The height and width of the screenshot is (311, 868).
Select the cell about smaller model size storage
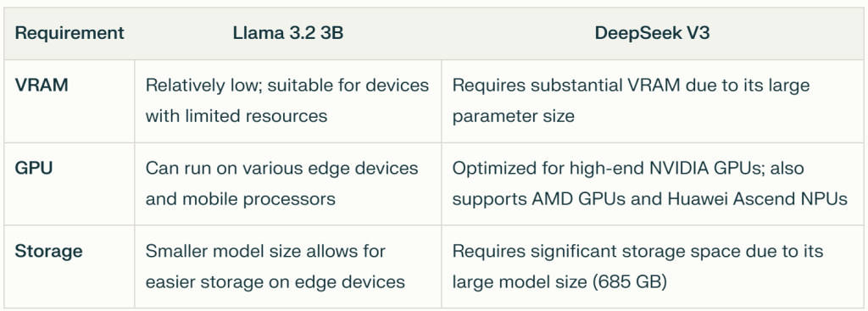coord(288,266)
